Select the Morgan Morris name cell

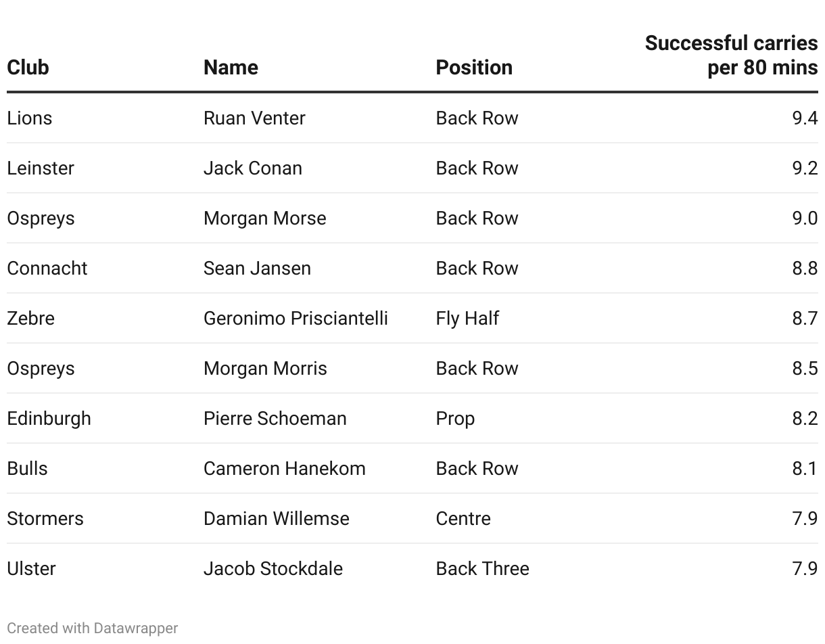coord(265,369)
